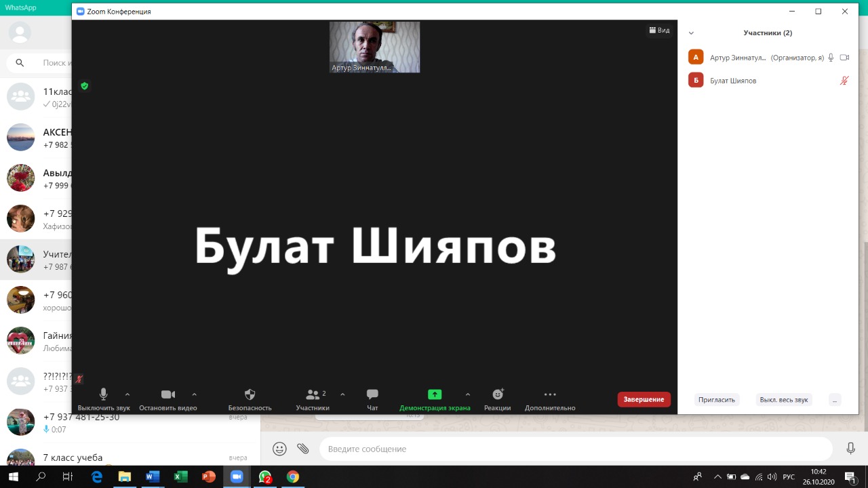The width and height of the screenshot is (868, 488).
Task: Click the green Share Screen icon
Action: pos(435,394)
